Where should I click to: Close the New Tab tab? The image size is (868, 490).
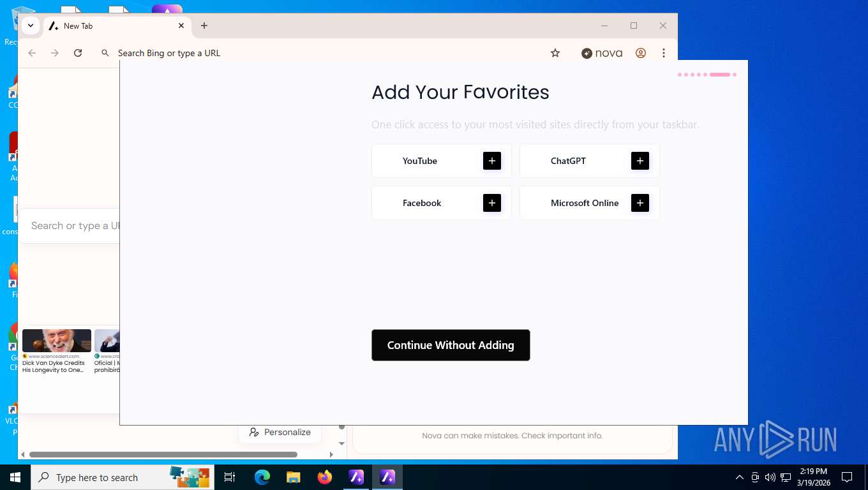tap(181, 26)
